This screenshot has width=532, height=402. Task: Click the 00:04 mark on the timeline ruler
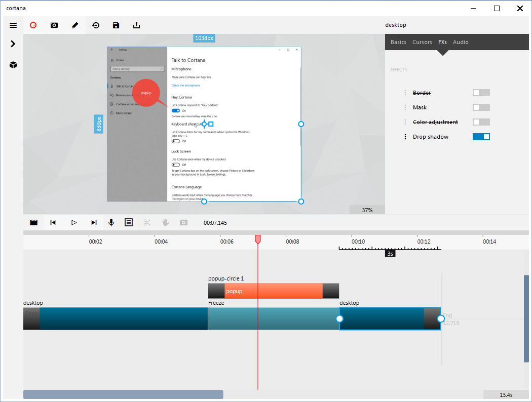(x=161, y=242)
